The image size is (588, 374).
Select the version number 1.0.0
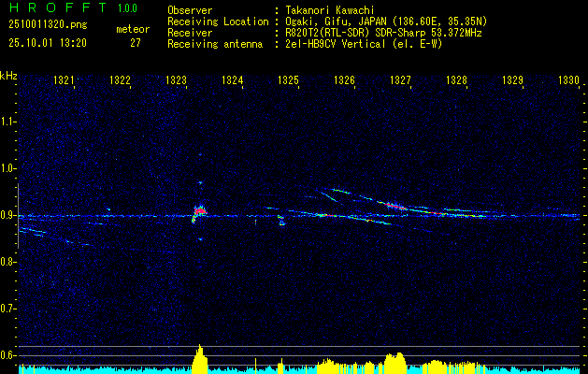(127, 8)
